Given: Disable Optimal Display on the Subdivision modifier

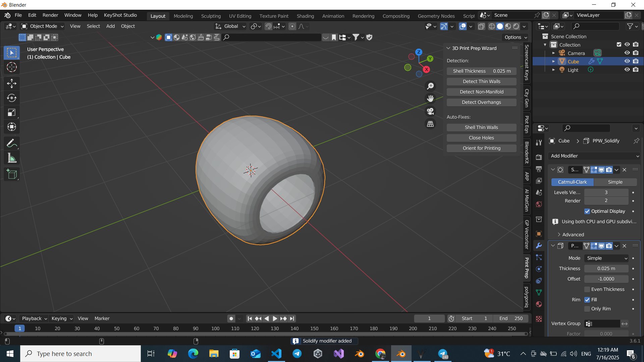Looking at the screenshot, I should pyautogui.click(x=587, y=212).
